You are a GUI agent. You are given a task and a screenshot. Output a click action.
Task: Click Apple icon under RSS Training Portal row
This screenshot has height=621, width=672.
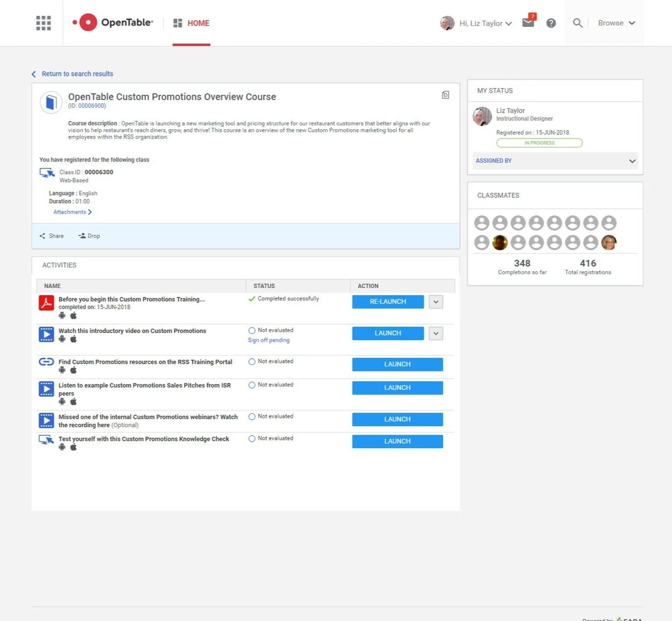click(x=73, y=370)
